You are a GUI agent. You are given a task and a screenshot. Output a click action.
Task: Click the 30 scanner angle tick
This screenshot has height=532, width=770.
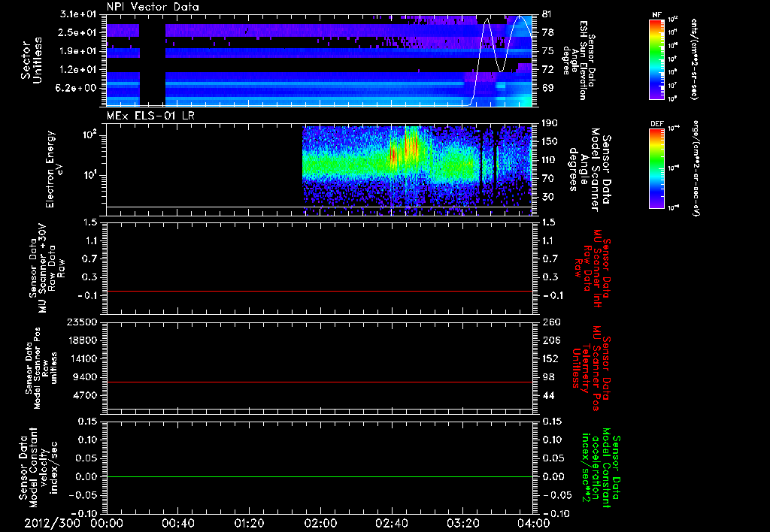point(547,197)
